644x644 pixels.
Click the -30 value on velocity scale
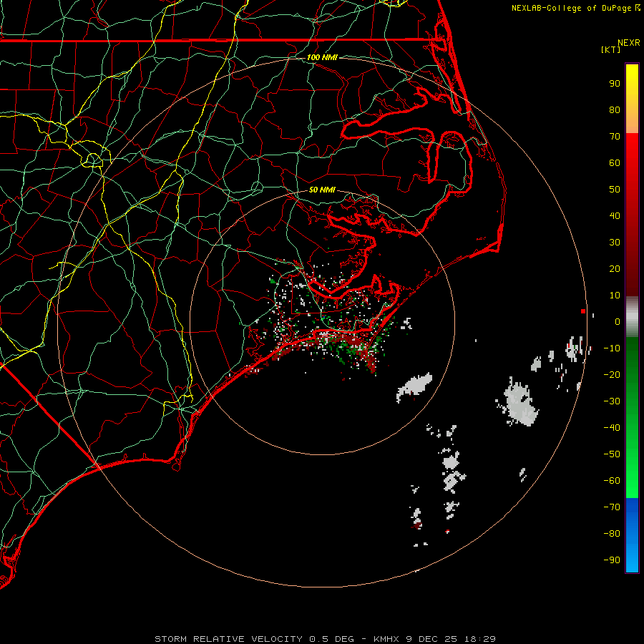click(612, 401)
